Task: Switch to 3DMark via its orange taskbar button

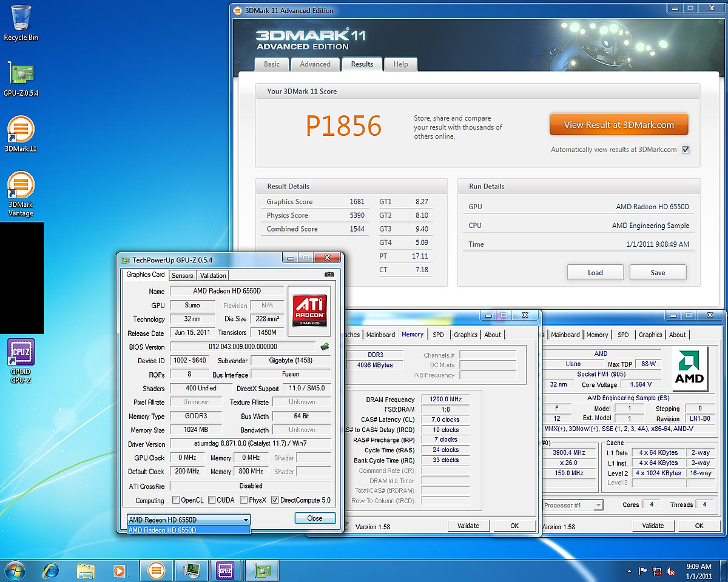Action: 157,570
